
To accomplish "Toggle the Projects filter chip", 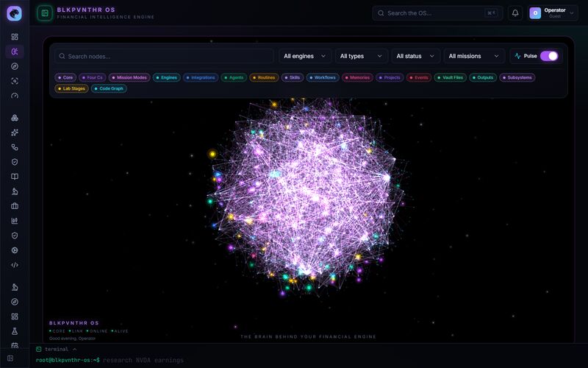I will pos(390,78).
